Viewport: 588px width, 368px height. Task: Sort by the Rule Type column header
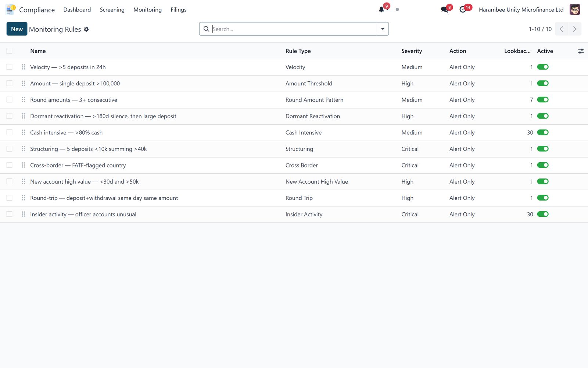coord(298,51)
